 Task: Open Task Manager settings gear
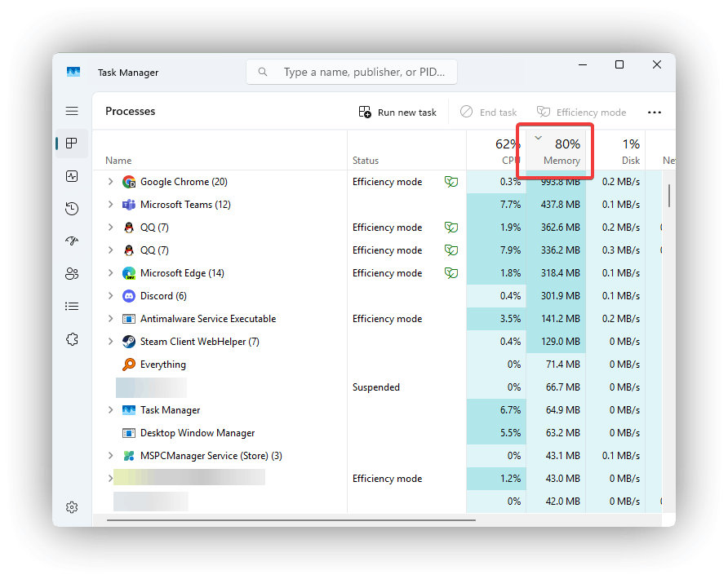(72, 507)
